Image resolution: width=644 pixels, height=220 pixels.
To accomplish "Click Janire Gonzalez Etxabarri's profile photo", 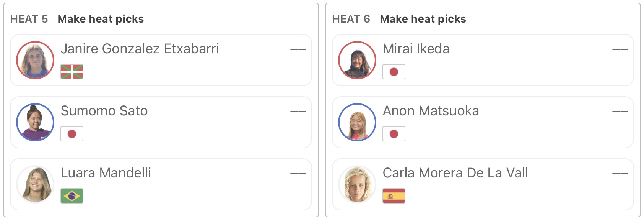I will click(x=35, y=60).
